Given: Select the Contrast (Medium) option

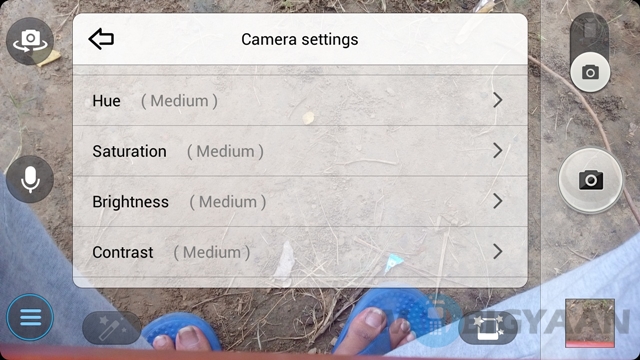Looking at the screenshot, I should 300,252.
